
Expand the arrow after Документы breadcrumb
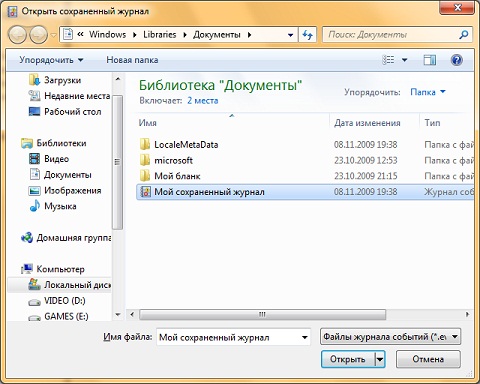click(x=249, y=35)
